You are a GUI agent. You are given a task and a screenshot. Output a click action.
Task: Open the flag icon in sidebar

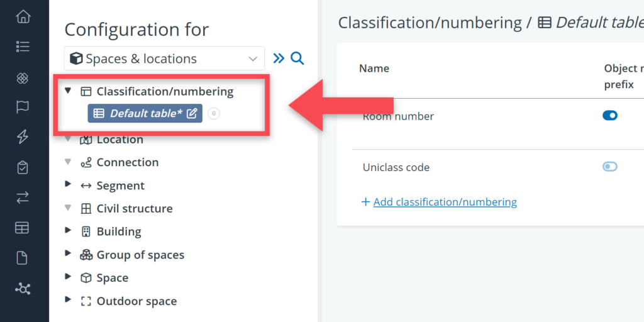point(23,107)
